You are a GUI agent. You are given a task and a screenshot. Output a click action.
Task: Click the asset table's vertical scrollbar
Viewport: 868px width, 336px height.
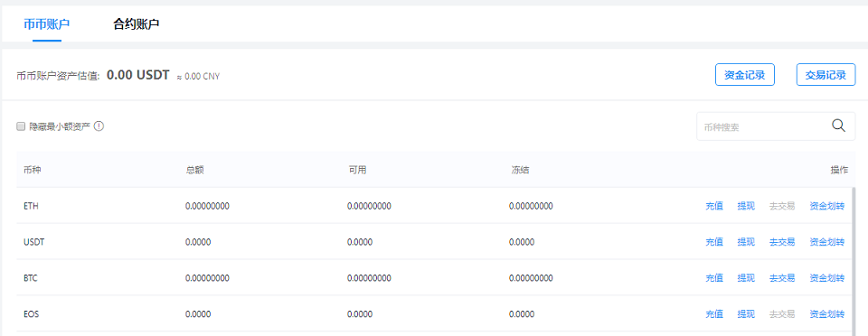coord(853,261)
